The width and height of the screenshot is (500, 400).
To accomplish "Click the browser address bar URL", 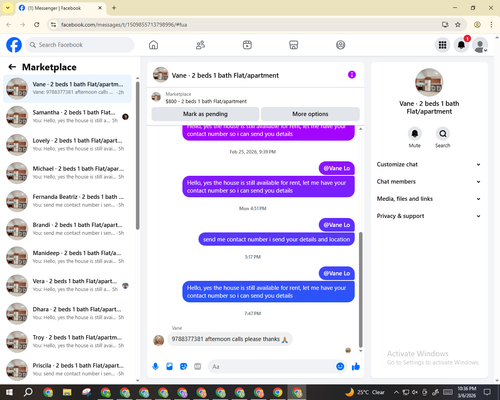I will pos(124,25).
